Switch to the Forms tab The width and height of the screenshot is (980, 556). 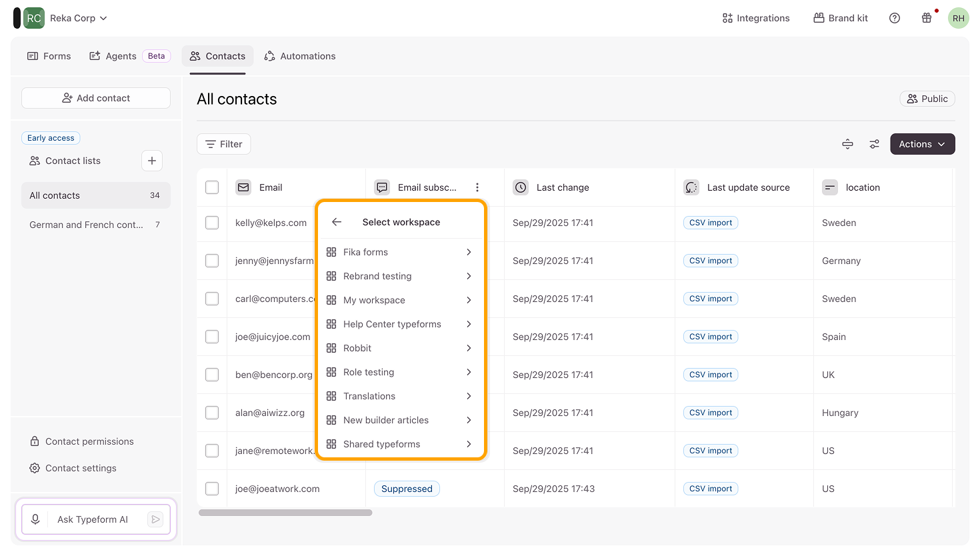[49, 56]
